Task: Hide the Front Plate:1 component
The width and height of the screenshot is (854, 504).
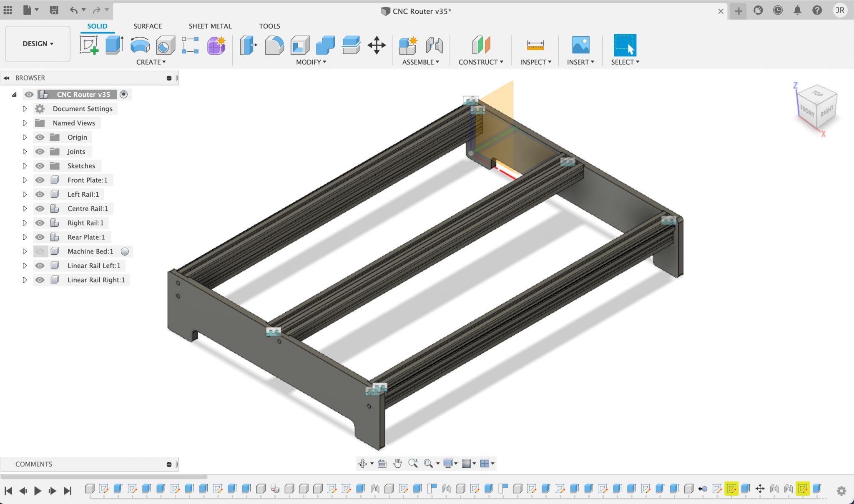Action: point(40,180)
